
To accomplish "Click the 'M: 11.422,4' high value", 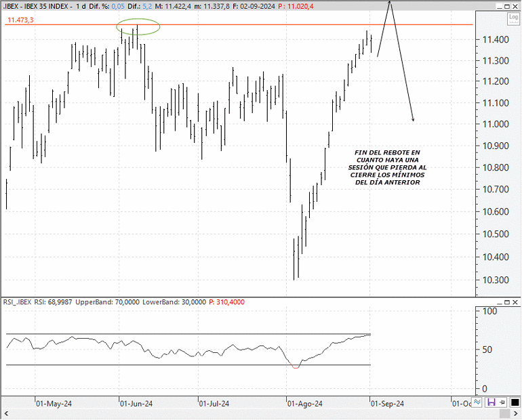I will point(173,6).
